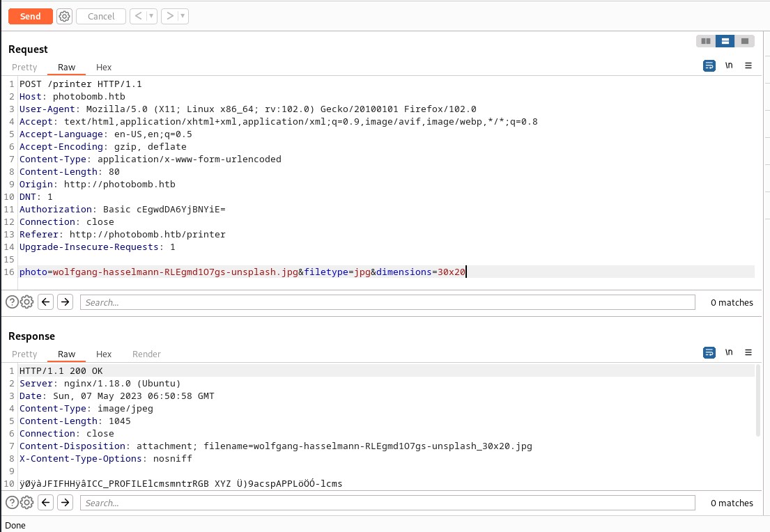Click the Send button to issue the request

(30, 16)
